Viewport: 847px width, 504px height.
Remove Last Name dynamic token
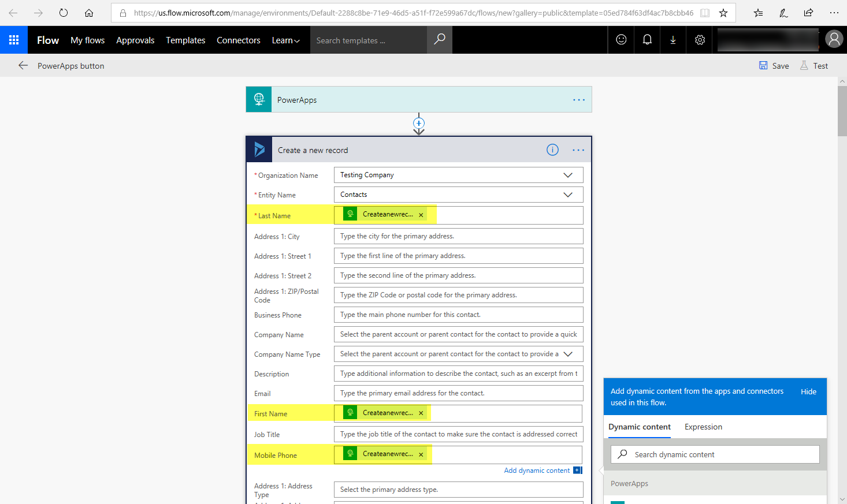pos(421,215)
